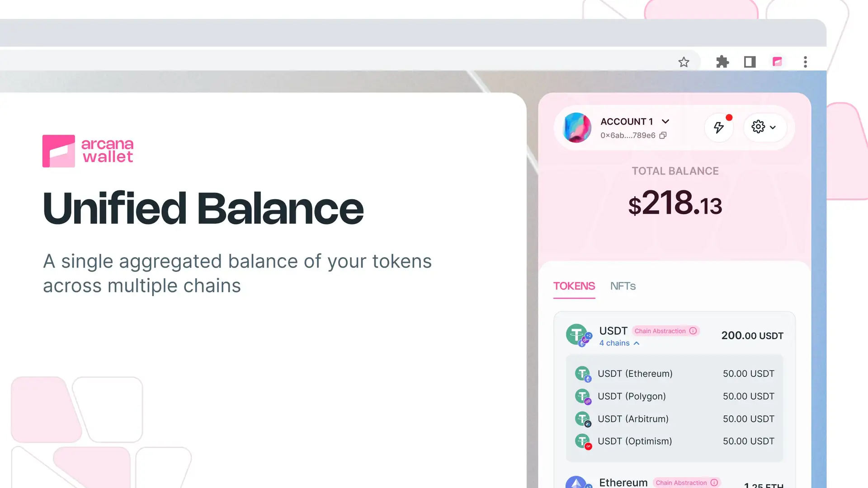Open the settings gear dropdown
This screenshot has width=868, height=488.
click(764, 127)
